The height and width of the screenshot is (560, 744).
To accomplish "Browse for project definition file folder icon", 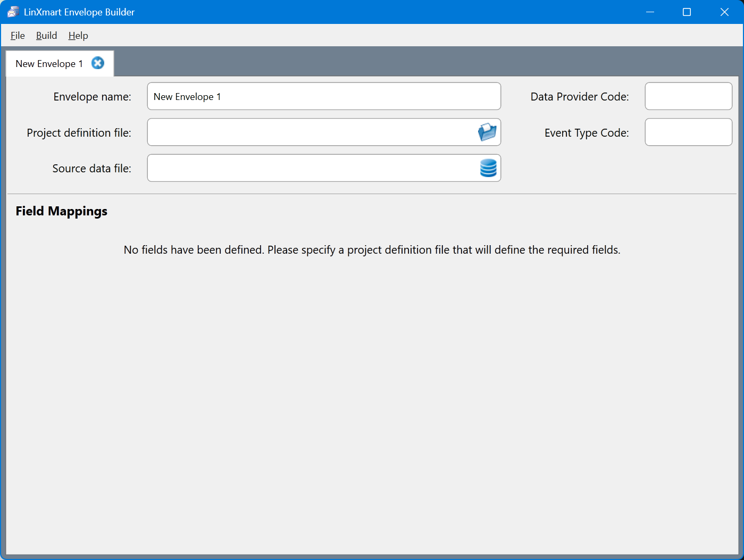I will (x=487, y=132).
